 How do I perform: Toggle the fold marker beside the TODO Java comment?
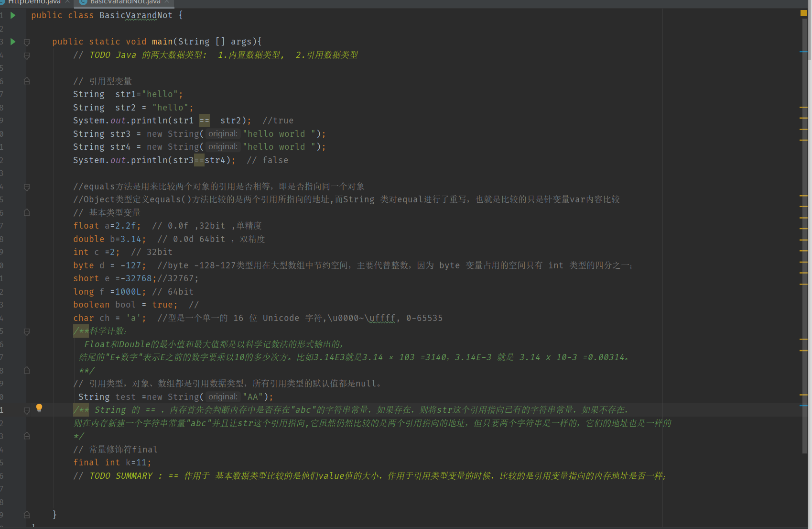27,55
